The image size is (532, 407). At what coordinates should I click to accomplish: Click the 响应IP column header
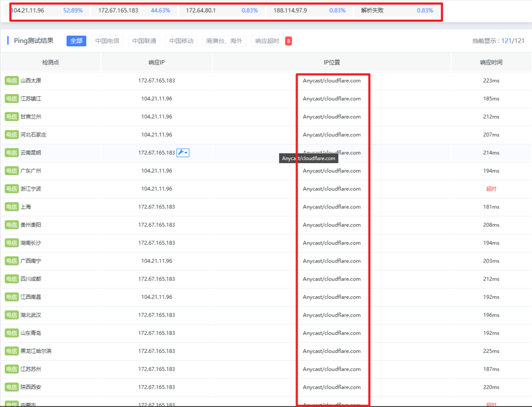click(156, 62)
